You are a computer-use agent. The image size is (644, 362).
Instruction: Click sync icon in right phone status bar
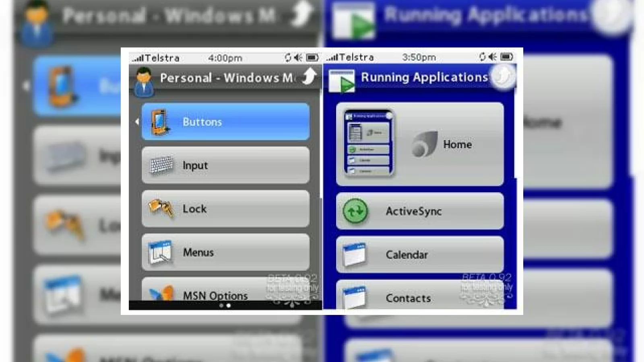click(x=482, y=57)
